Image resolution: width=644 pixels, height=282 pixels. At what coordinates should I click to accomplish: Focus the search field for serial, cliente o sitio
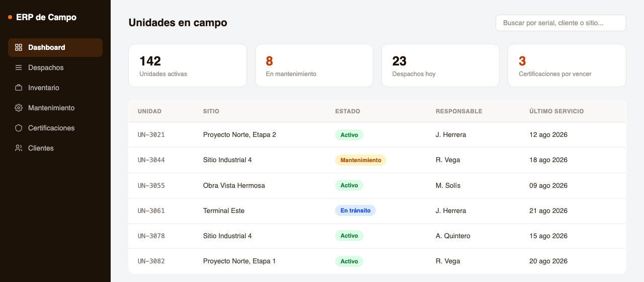pos(561,23)
